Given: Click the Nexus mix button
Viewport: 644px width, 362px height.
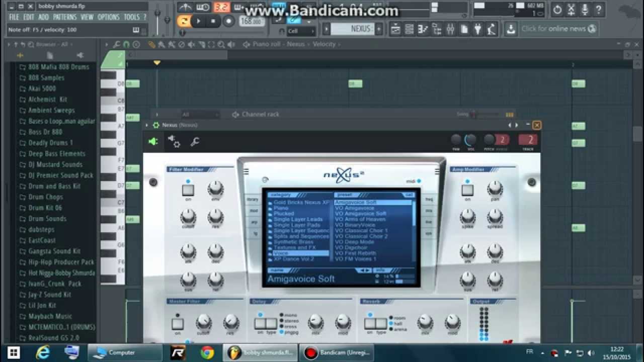Looking at the screenshot, I should pyautogui.click(x=429, y=211).
